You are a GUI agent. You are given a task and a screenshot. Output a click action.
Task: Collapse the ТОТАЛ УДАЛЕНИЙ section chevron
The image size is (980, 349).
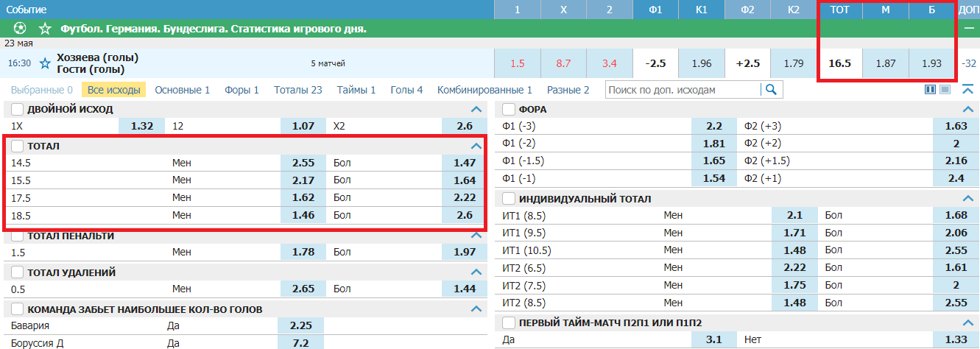[x=476, y=272]
